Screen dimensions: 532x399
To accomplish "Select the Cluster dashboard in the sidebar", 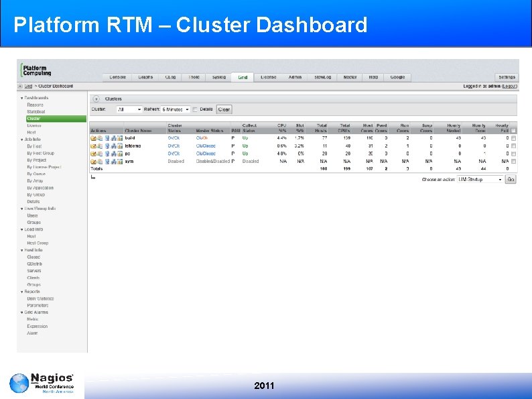I will pos(56,119).
